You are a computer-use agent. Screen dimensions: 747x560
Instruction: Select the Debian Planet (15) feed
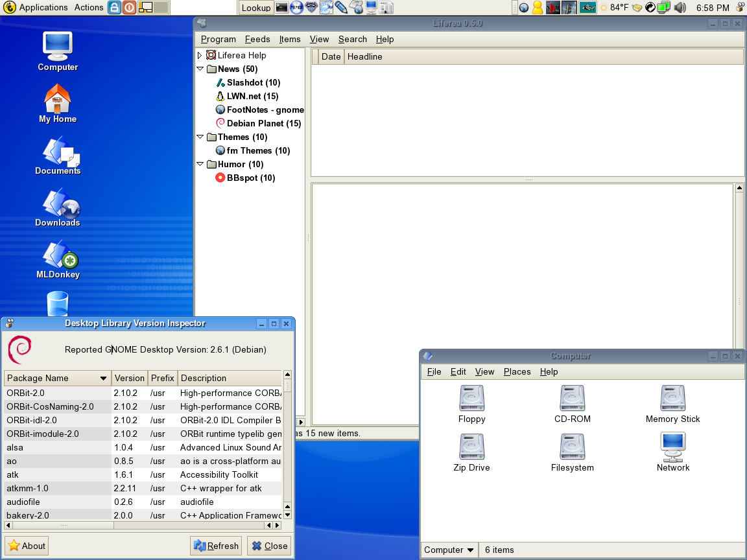tap(259, 123)
